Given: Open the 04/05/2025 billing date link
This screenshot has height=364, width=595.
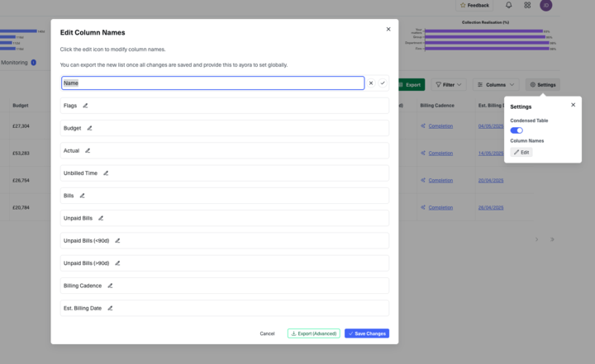Looking at the screenshot, I should pyautogui.click(x=491, y=126).
